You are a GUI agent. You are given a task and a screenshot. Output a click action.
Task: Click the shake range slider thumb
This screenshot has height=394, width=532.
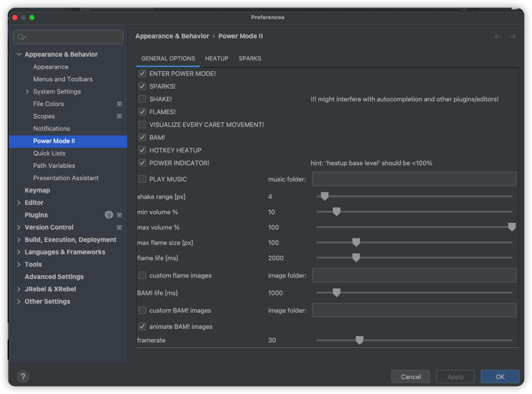pyautogui.click(x=325, y=196)
